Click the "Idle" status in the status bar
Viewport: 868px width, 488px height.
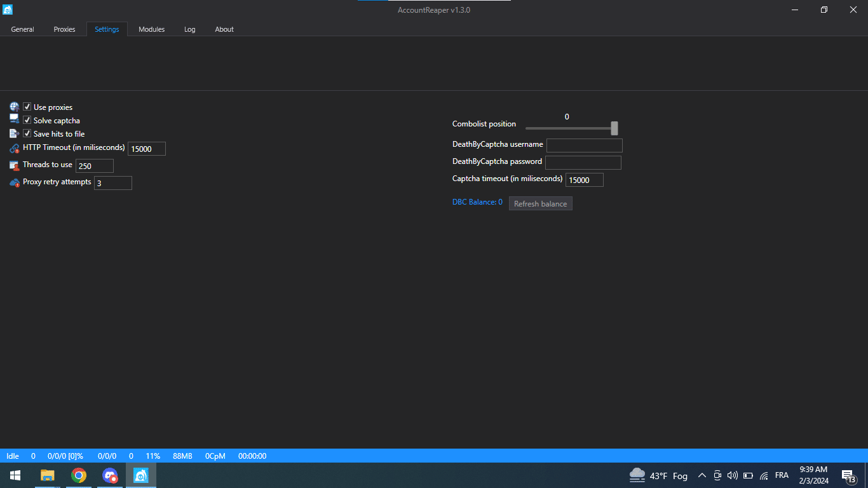(x=13, y=456)
